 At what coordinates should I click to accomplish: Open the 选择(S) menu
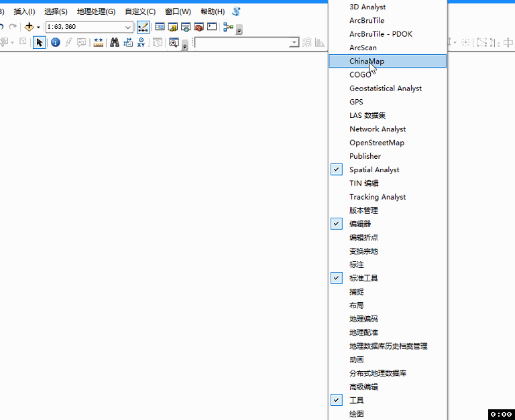[x=56, y=12]
